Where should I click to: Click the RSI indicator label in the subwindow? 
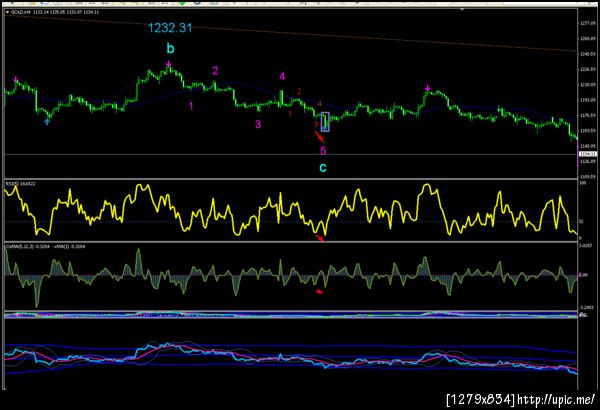[20, 184]
